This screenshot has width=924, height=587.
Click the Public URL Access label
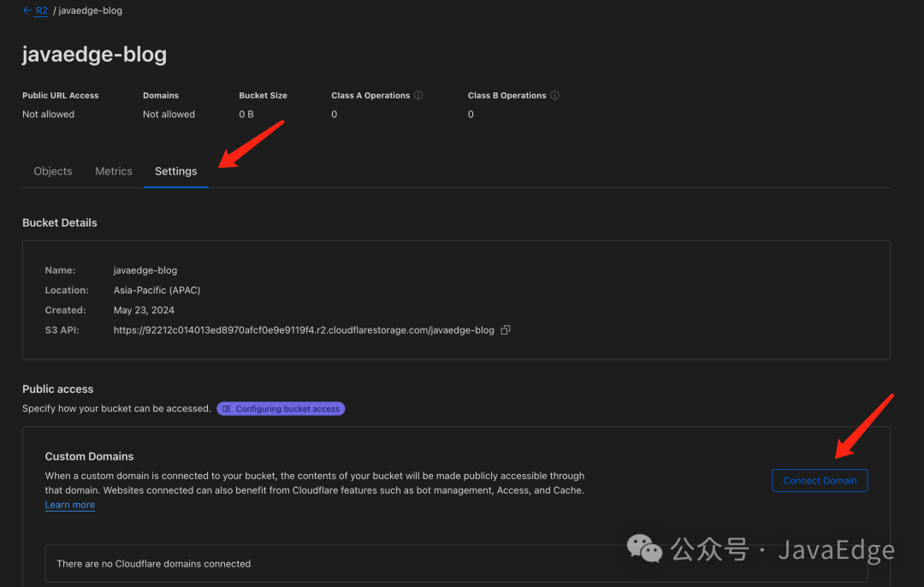[x=61, y=96]
